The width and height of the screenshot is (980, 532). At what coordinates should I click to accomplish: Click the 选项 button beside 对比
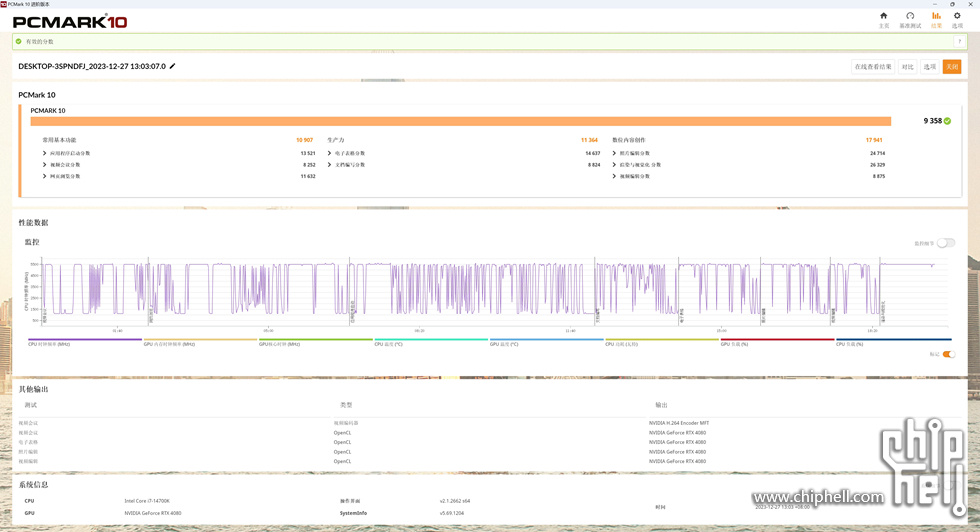(930, 67)
